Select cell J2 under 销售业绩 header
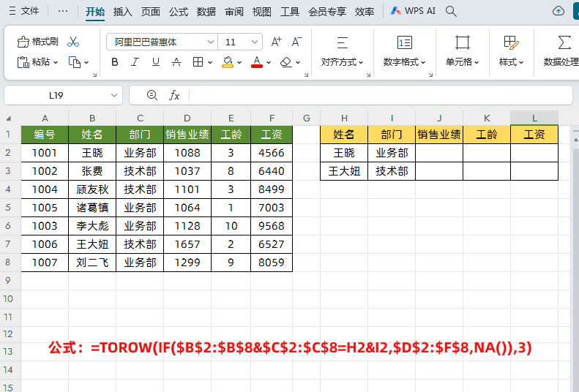The height and width of the screenshot is (392, 579). [439, 153]
